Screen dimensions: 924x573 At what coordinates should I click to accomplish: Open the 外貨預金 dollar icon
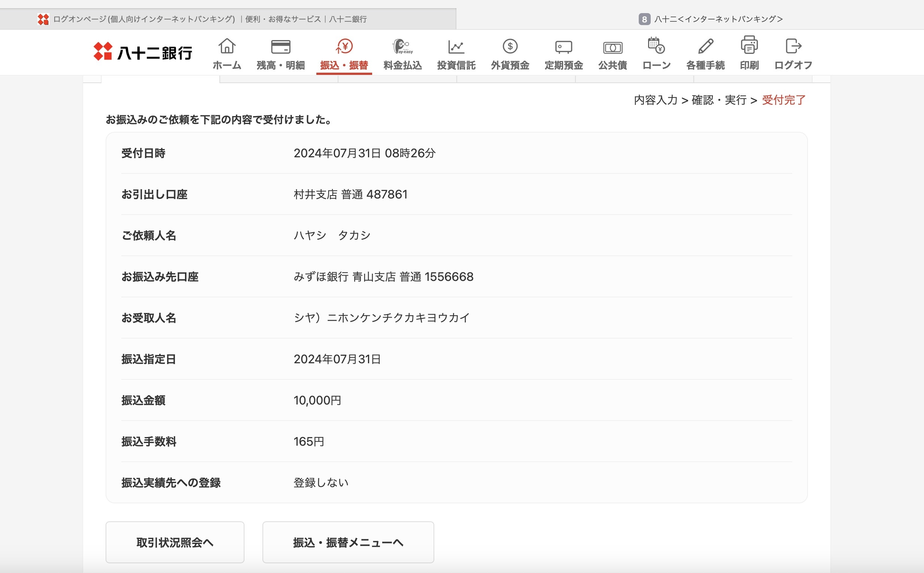[510, 46]
